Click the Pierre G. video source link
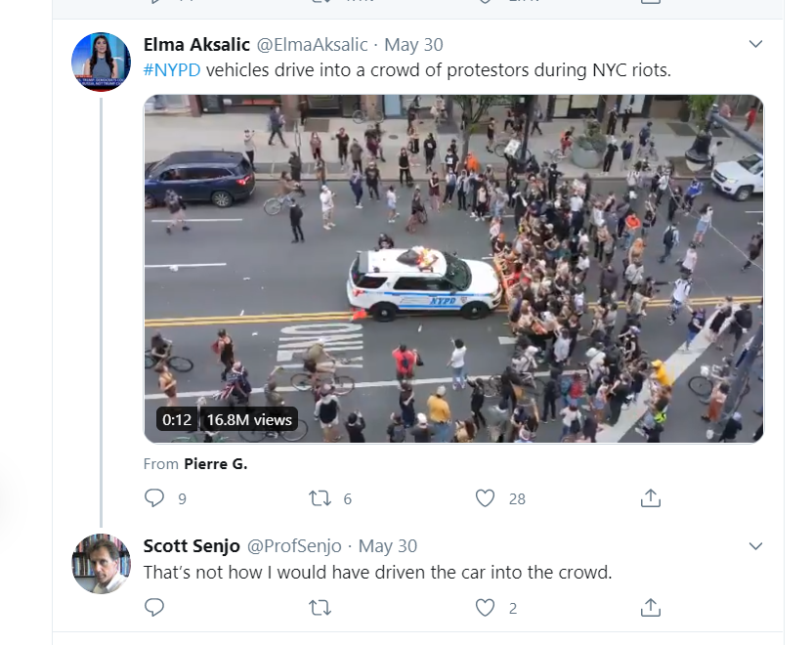 click(x=216, y=463)
